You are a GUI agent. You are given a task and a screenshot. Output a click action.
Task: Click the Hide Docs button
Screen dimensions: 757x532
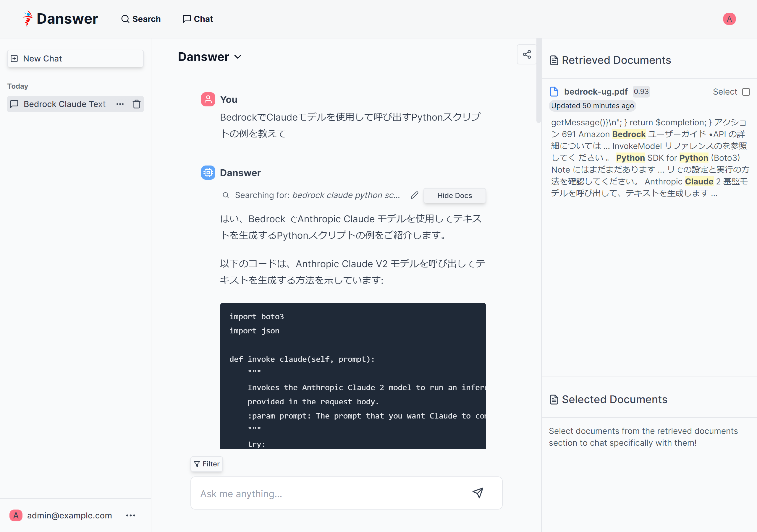[454, 195]
